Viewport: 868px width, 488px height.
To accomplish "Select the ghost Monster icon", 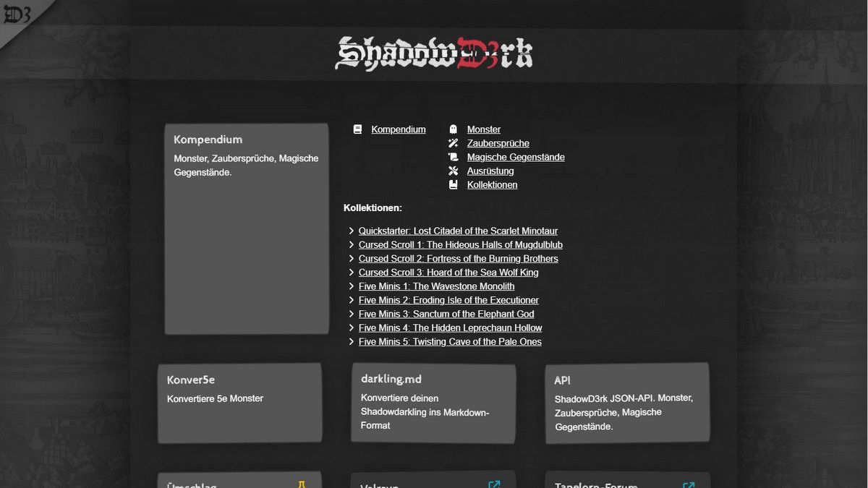I will coord(454,129).
